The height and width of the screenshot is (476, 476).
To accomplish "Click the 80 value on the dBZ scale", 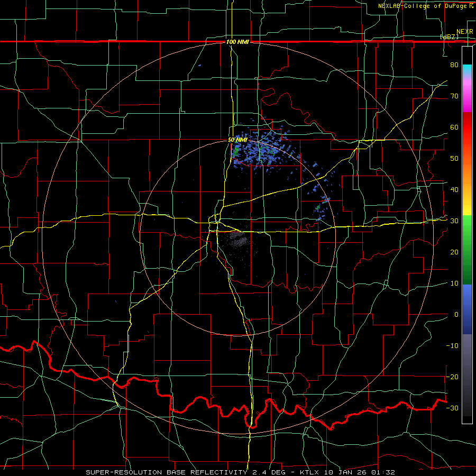I will tap(454, 65).
